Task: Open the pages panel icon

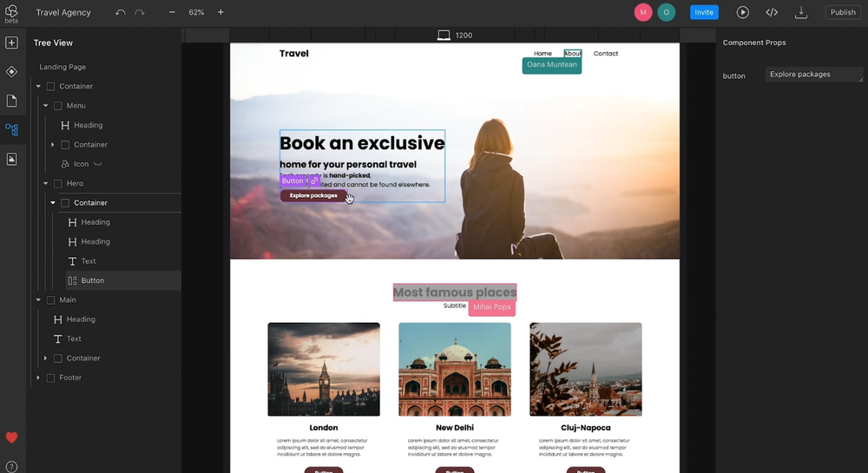Action: (x=11, y=101)
